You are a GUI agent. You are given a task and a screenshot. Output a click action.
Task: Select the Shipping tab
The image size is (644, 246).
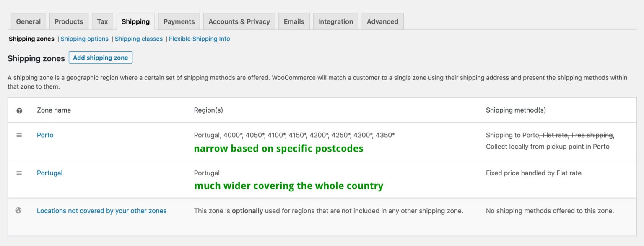135,21
